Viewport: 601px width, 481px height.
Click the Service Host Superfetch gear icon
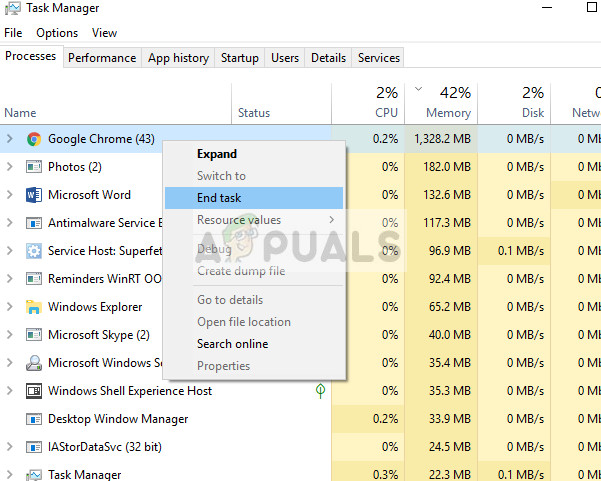click(34, 251)
